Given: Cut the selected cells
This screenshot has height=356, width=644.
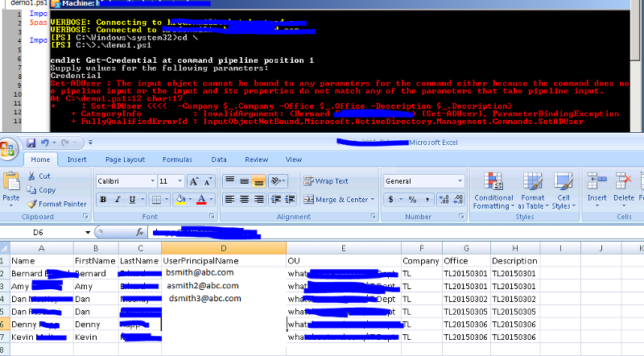Looking at the screenshot, I should [39, 176].
